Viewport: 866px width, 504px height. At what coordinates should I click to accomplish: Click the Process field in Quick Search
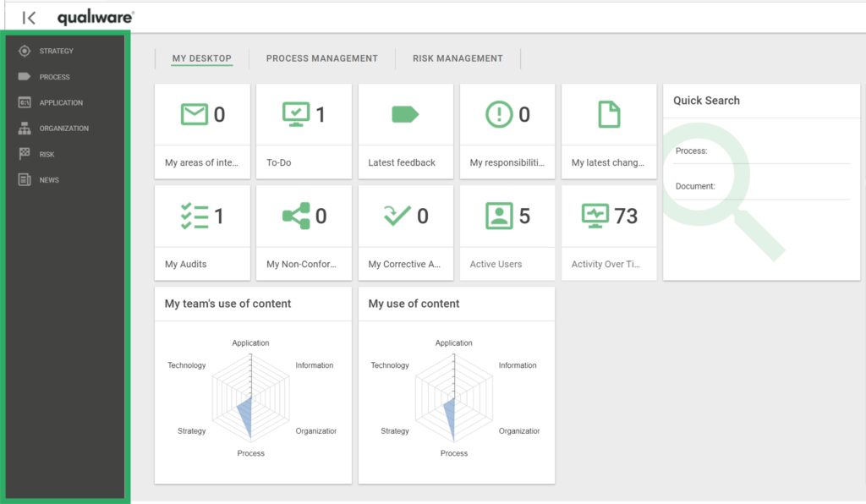pyautogui.click(x=778, y=152)
